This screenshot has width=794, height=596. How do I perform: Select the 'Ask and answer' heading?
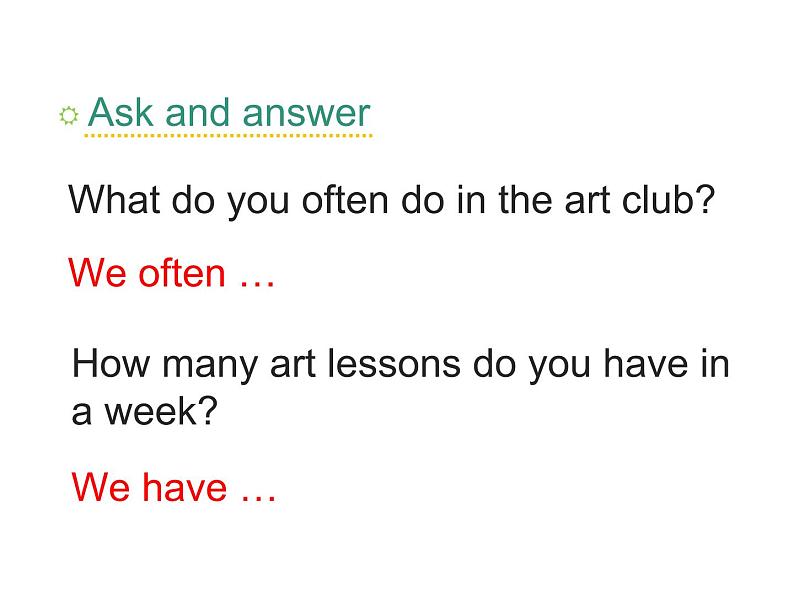coord(229,112)
